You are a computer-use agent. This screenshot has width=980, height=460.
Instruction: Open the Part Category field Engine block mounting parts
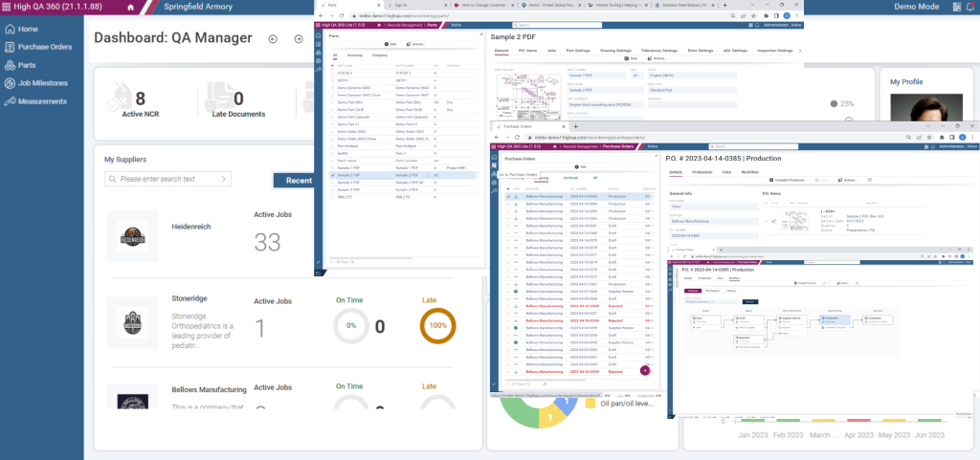(x=606, y=106)
